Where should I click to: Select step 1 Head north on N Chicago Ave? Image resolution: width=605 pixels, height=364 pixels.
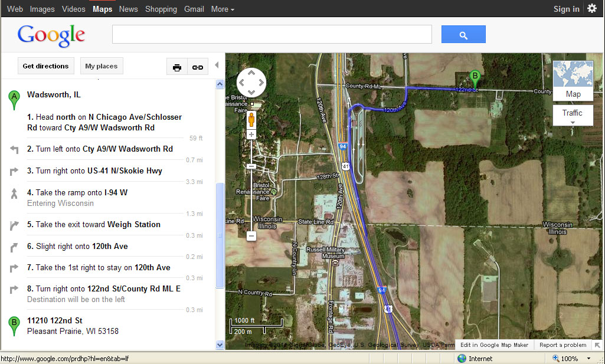click(x=104, y=122)
